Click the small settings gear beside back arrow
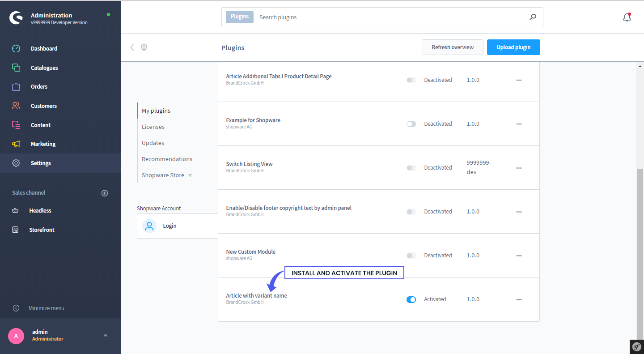This screenshot has height=354, width=644. click(144, 47)
